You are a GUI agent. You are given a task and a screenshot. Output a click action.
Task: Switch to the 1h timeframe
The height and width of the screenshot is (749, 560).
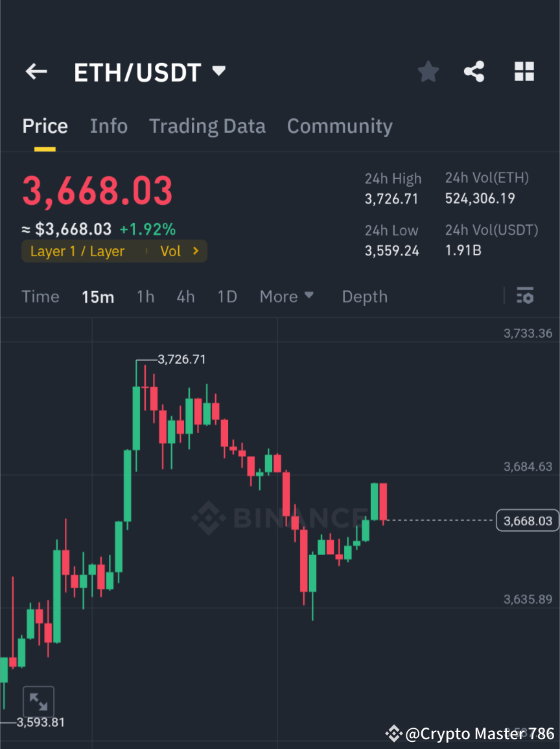pyautogui.click(x=145, y=296)
